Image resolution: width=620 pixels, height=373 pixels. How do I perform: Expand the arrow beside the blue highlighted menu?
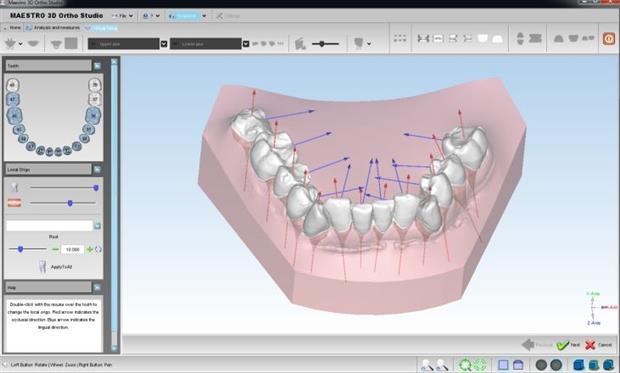click(x=204, y=16)
